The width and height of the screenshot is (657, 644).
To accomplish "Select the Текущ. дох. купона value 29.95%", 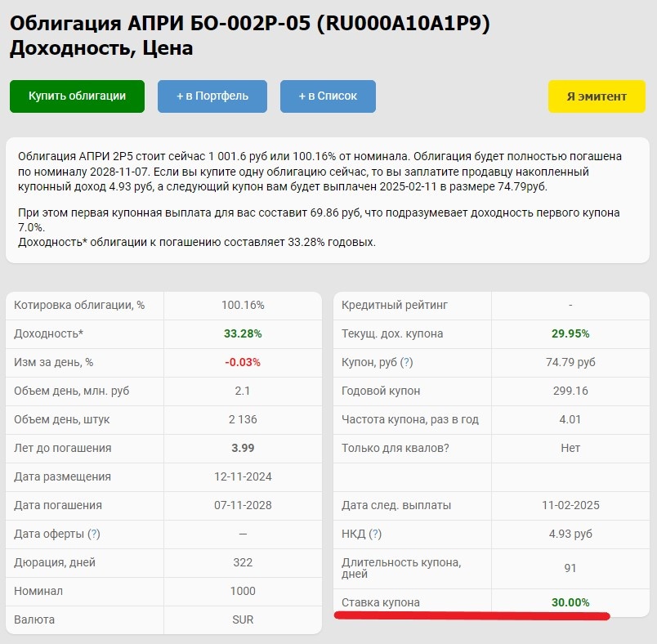I will pyautogui.click(x=570, y=333).
